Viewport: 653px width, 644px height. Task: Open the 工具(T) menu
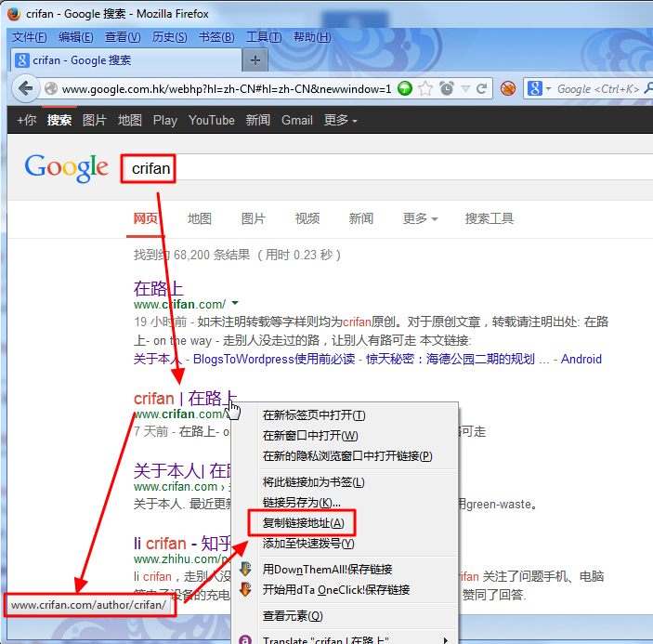coord(264,37)
